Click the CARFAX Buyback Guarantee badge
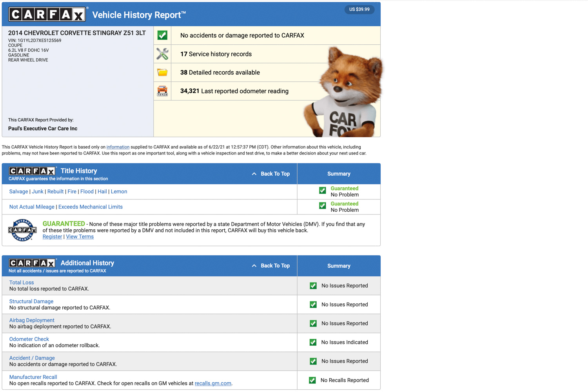The height and width of the screenshot is (392, 588). click(22, 230)
